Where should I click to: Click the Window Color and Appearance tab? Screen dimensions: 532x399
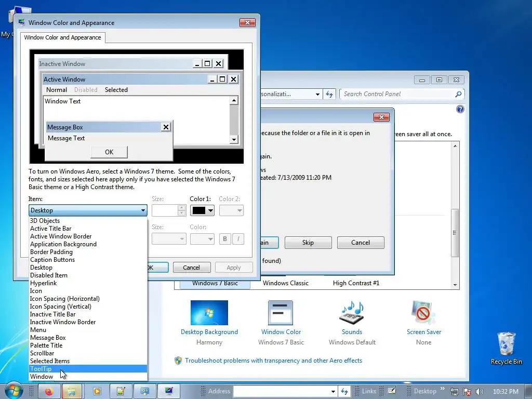pos(62,37)
